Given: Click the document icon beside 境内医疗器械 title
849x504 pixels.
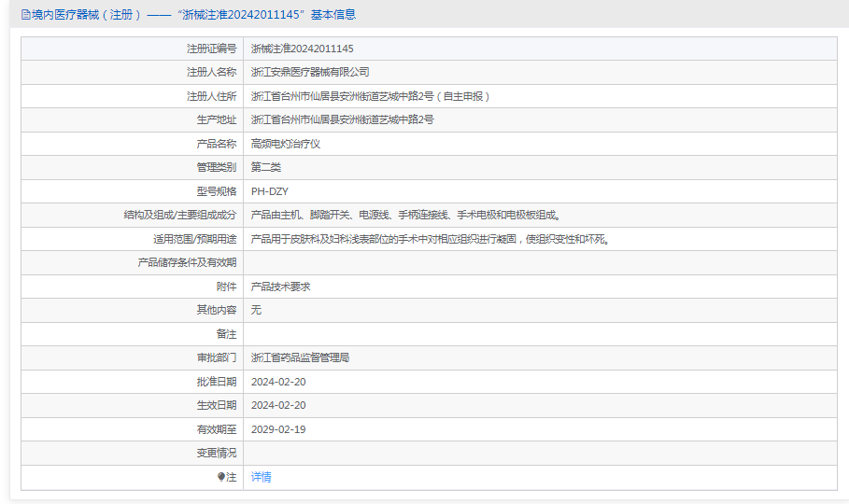Looking at the screenshot, I should [x=25, y=15].
